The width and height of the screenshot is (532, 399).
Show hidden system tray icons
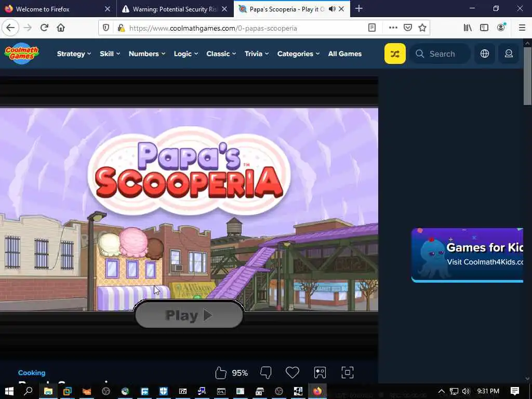tap(442, 391)
